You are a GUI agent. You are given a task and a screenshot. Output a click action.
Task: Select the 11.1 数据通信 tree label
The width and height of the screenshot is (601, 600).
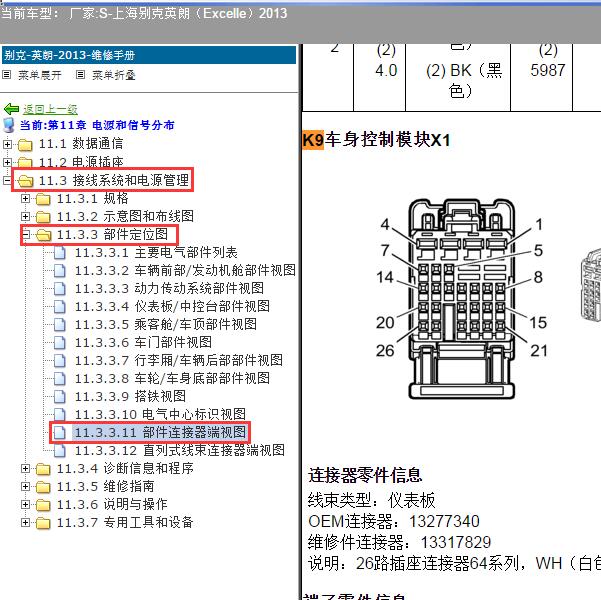point(81,144)
